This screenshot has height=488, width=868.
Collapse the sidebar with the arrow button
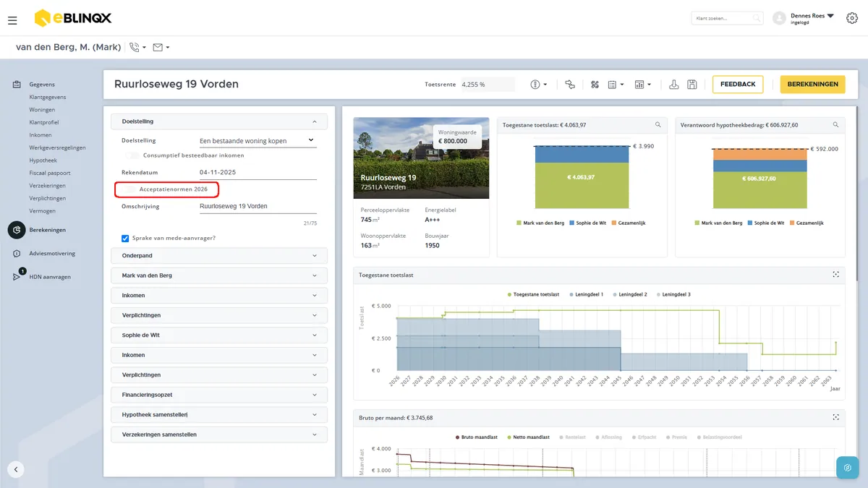point(16,469)
